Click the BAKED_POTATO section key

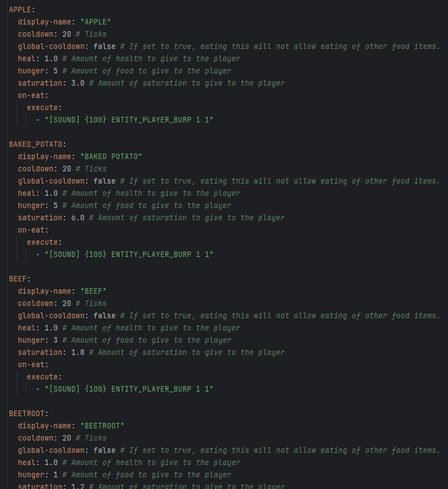(x=36, y=145)
